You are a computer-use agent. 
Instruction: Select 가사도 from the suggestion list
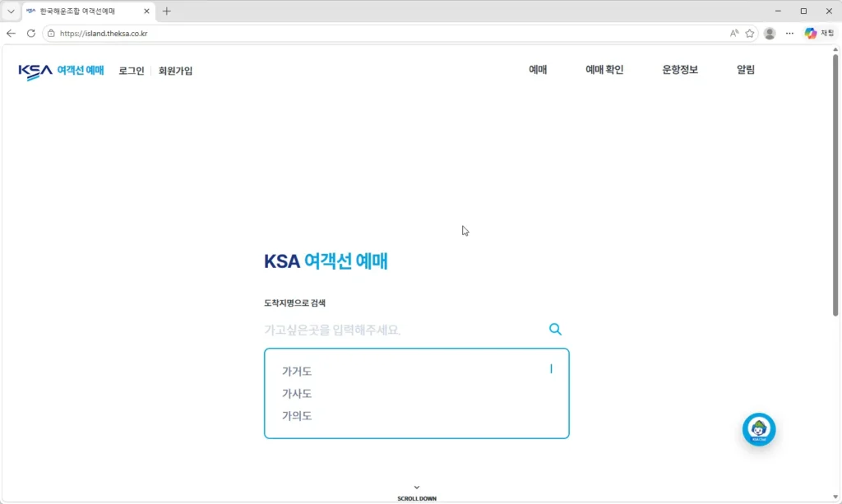point(297,394)
